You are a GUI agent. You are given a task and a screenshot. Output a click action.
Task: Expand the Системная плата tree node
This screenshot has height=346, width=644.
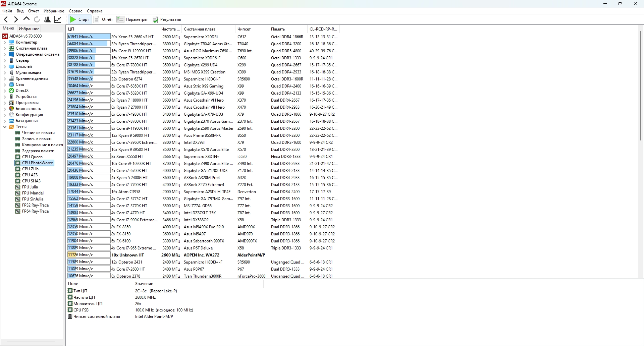click(5, 49)
